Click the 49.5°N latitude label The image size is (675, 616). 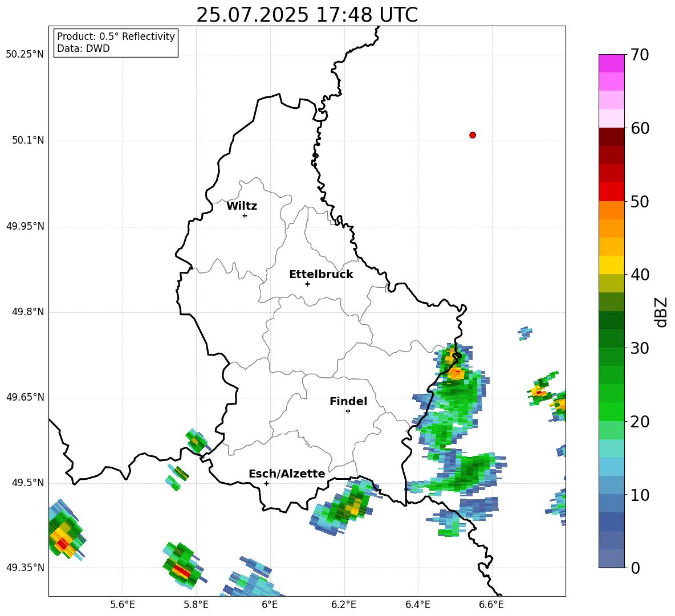click(x=28, y=483)
